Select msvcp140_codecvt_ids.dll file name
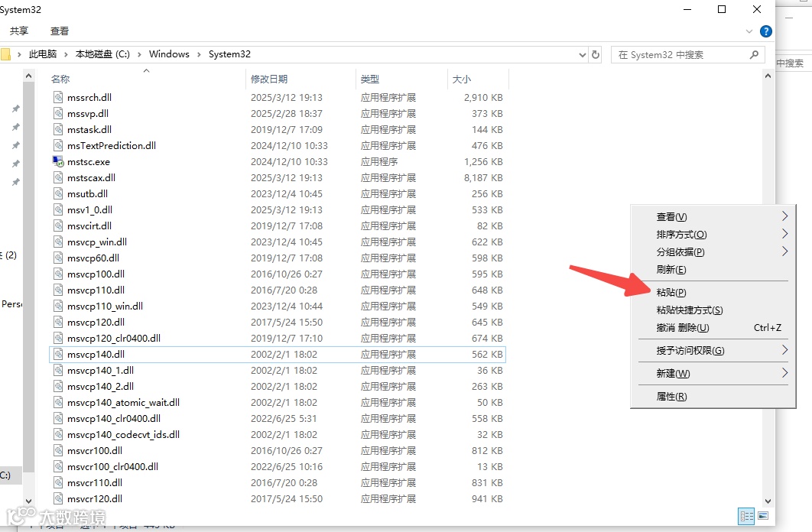This screenshot has height=532, width=812. pos(123,434)
